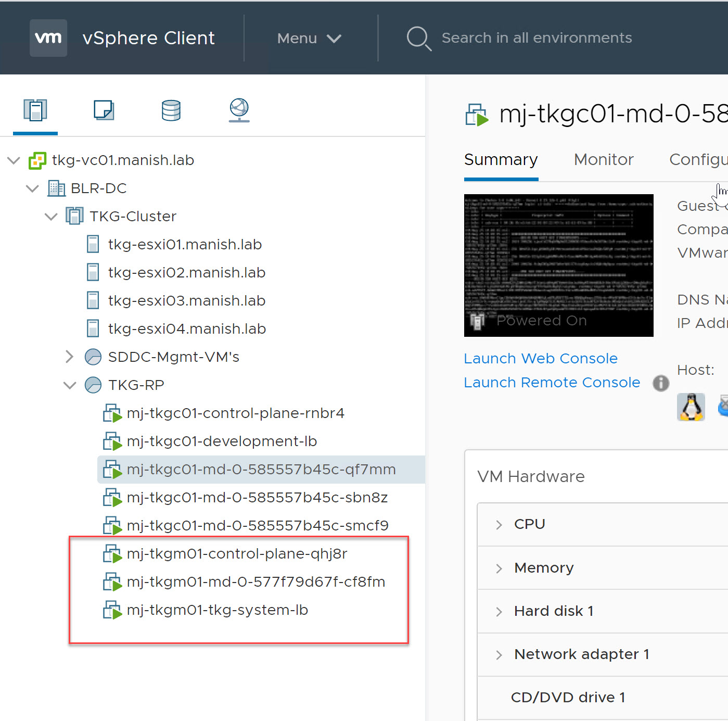
Task: Select the Summary tab
Action: tap(501, 160)
